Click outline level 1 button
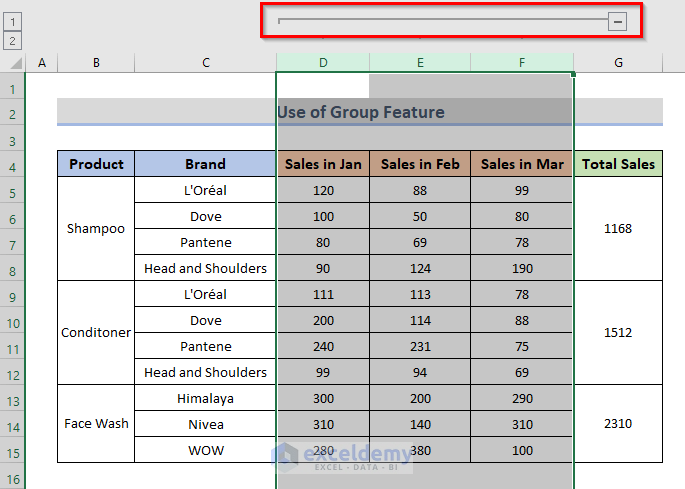Viewport: 685px width, 489px height. (x=13, y=21)
